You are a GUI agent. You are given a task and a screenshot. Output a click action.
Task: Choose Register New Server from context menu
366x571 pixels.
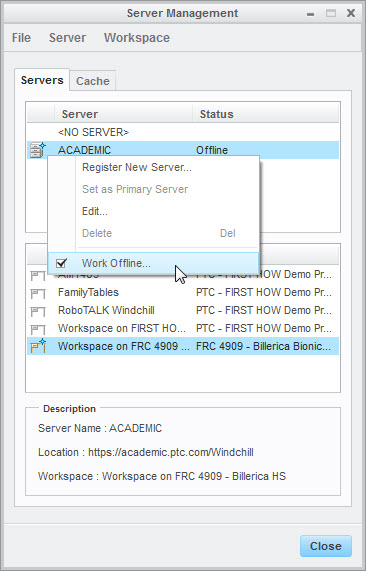pyautogui.click(x=137, y=167)
